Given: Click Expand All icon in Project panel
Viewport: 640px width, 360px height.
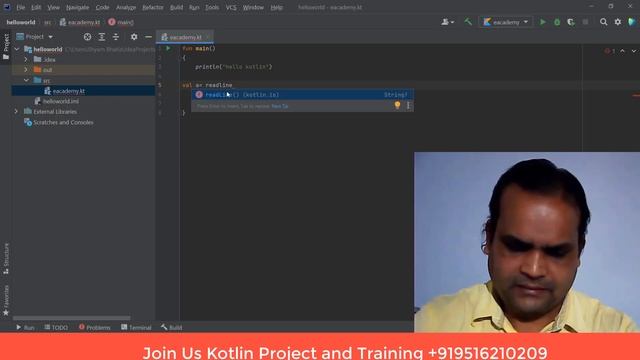Looking at the screenshot, I should [102, 37].
